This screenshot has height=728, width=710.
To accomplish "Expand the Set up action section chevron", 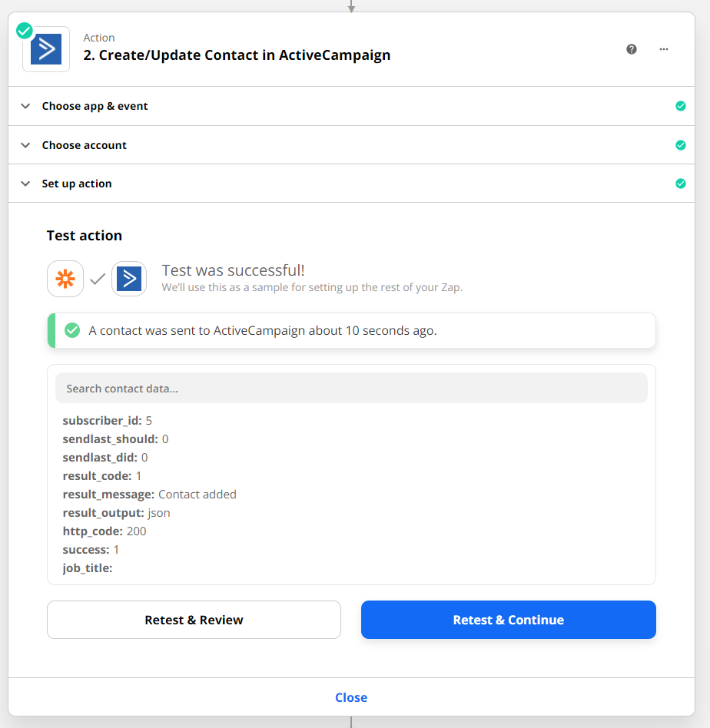I will click(25, 184).
